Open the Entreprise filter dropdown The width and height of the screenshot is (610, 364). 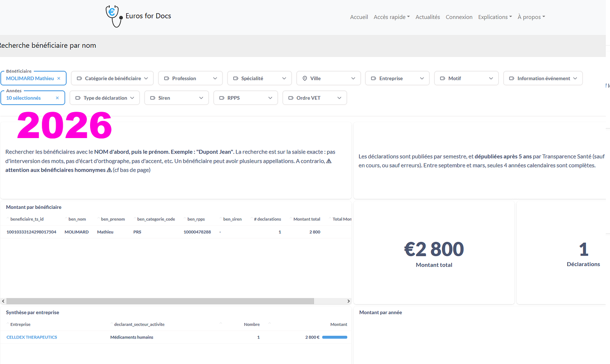397,78
